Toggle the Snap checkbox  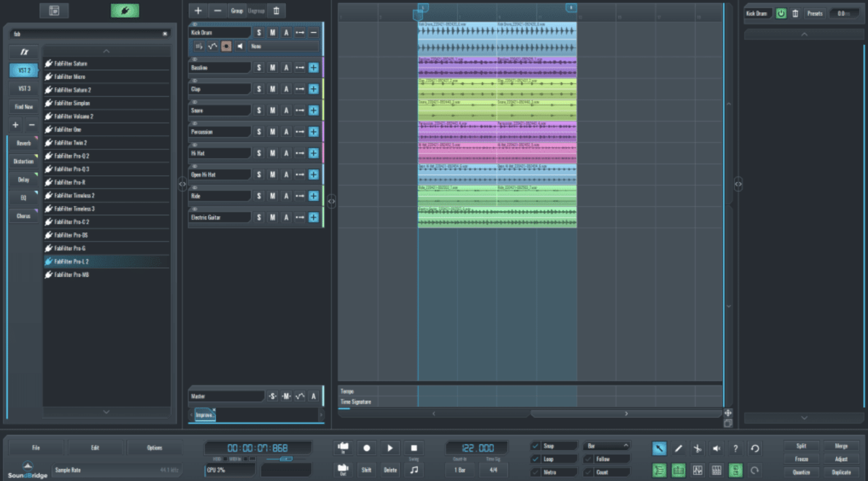click(x=536, y=446)
